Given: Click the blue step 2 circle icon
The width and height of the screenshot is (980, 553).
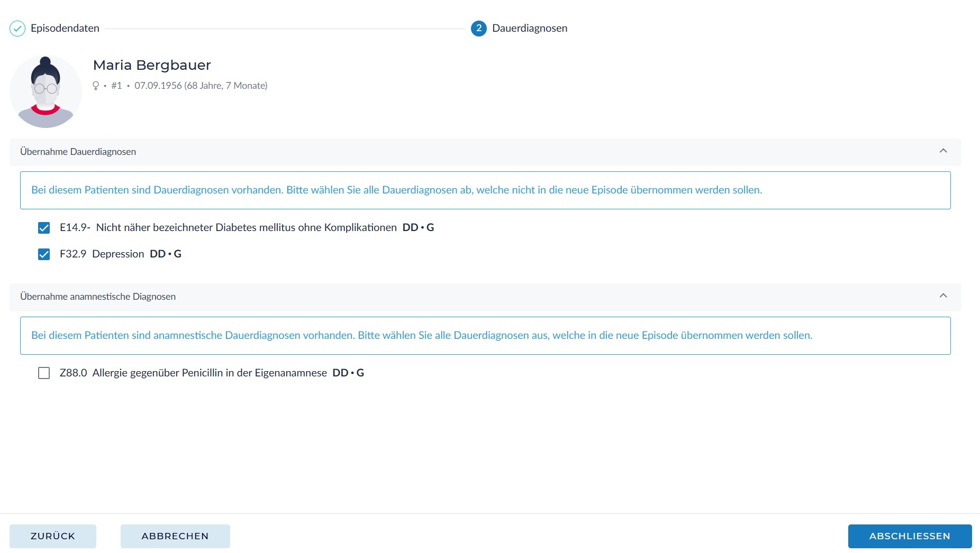Looking at the screenshot, I should tap(478, 29).
